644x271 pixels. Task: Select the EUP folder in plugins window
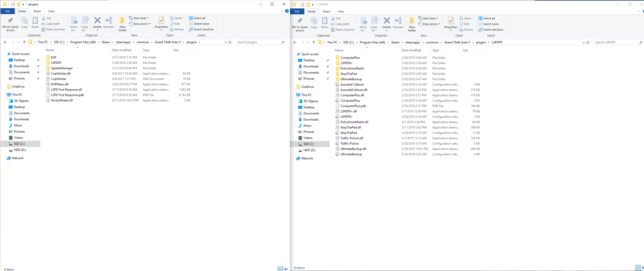pos(54,57)
